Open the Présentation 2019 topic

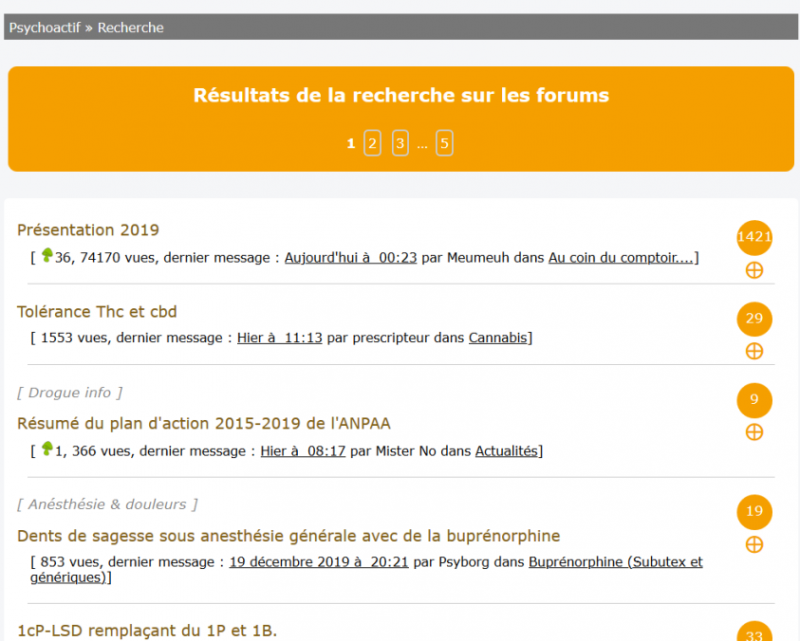88,229
